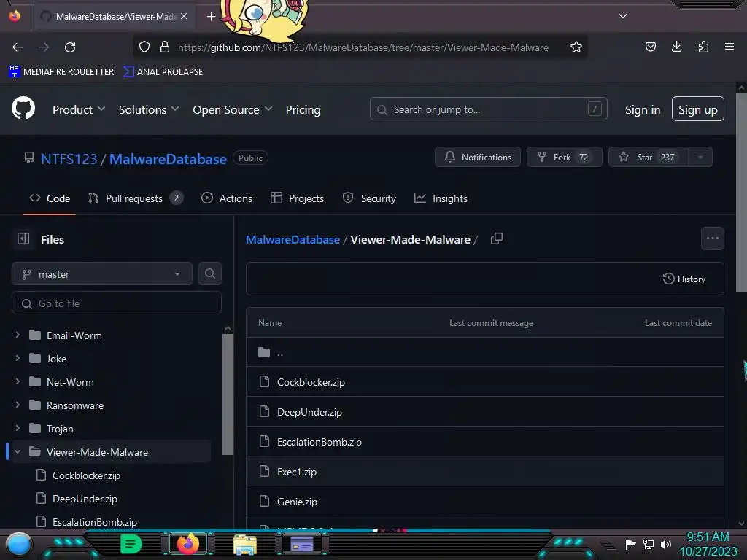The height and width of the screenshot is (560, 747).
Task: Show site security info via the padlock icon
Action: (165, 47)
